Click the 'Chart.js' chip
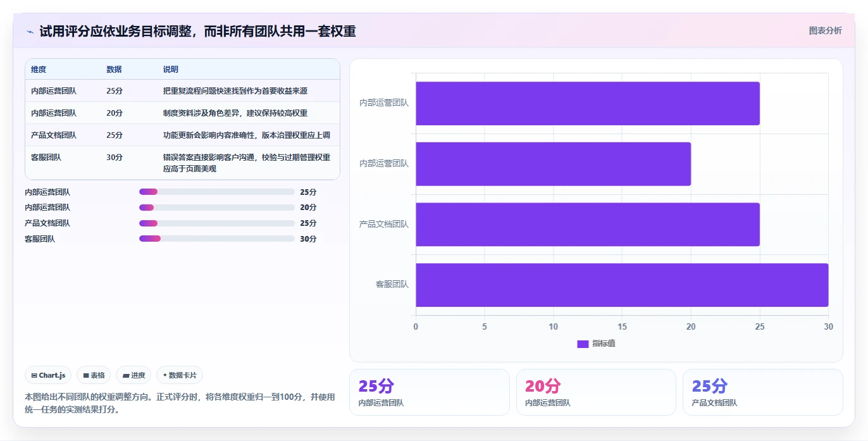868x441 pixels. (x=48, y=375)
